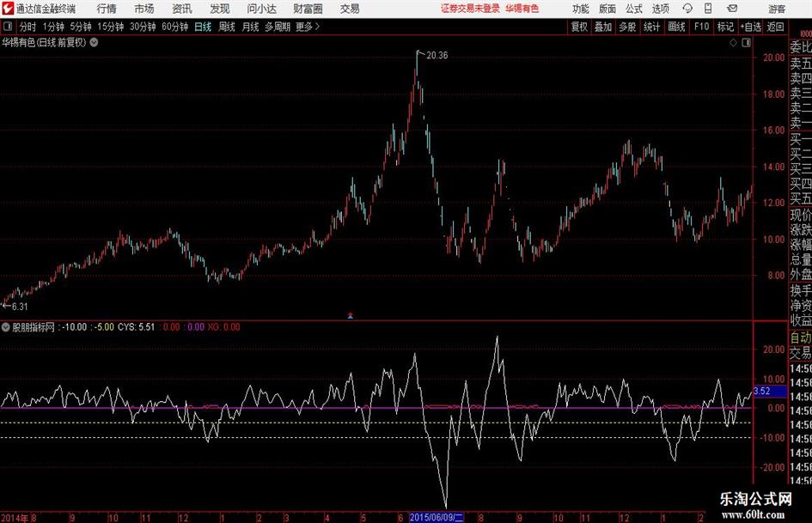Image resolution: width=812 pixels, height=523 pixels.
Task: Open the 财富圈 menu
Action: pyautogui.click(x=308, y=9)
